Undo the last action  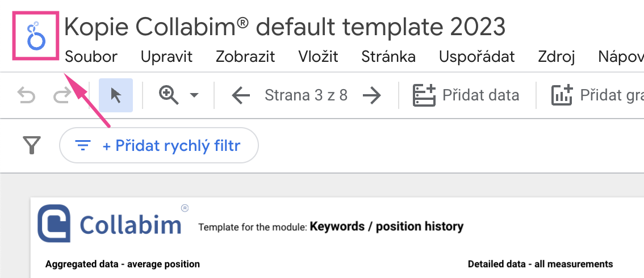pyautogui.click(x=26, y=95)
